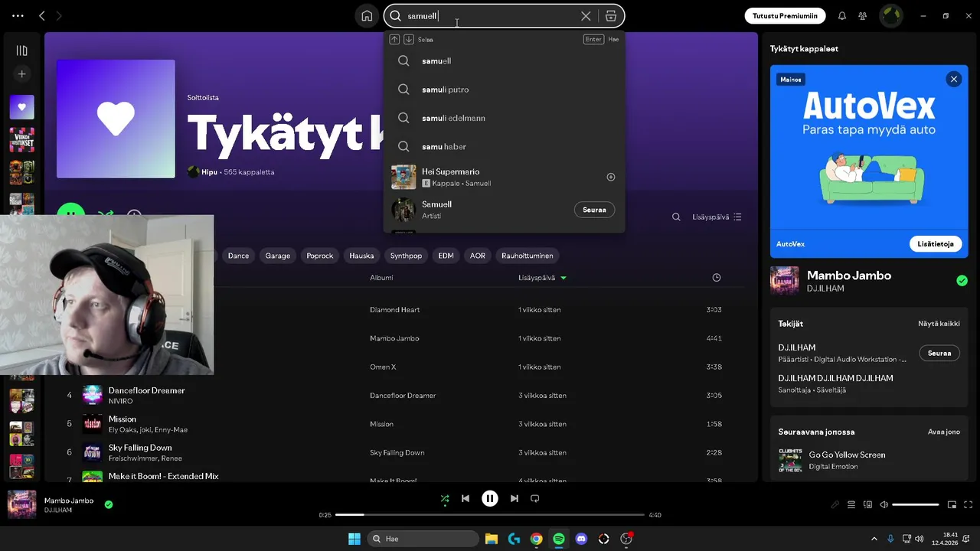Collapse the library sidebar icon
The height and width of the screenshot is (551, 980).
(x=22, y=51)
